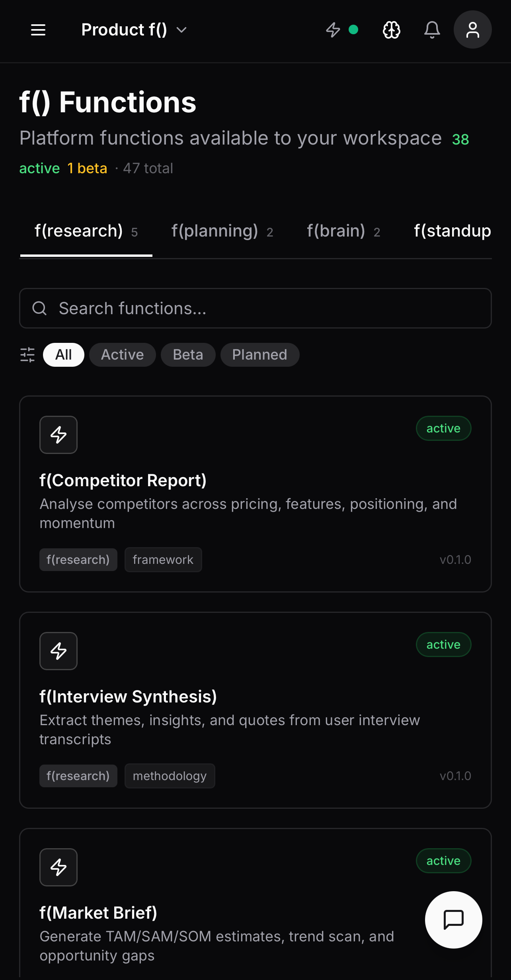Click the f(research) tag on f(Competitor Report)
This screenshot has height=980, width=511.
(x=78, y=559)
